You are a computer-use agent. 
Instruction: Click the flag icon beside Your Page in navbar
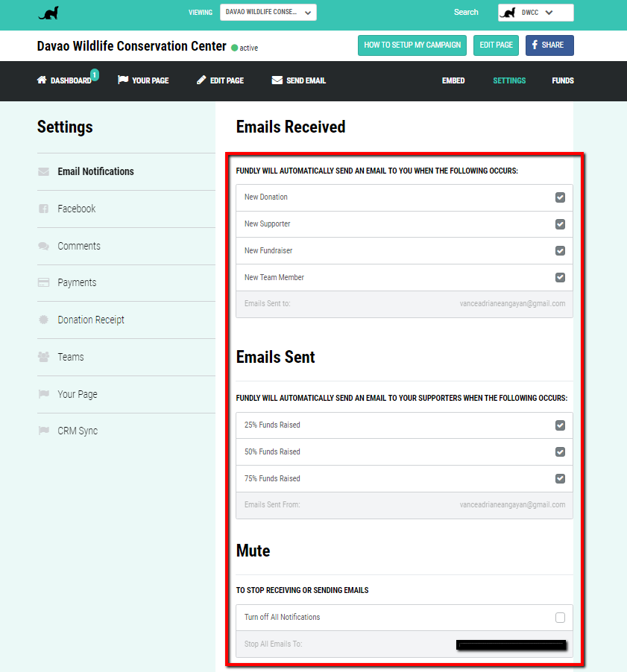tap(123, 80)
